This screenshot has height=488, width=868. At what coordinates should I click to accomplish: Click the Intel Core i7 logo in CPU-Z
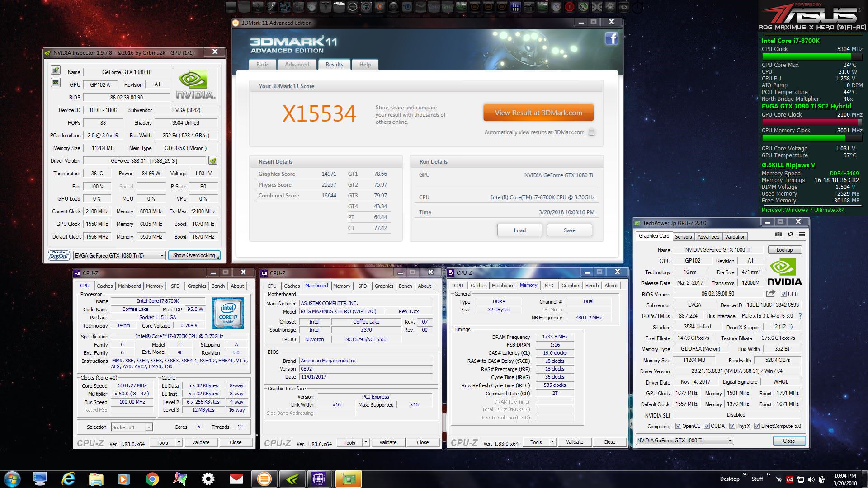[x=228, y=313]
